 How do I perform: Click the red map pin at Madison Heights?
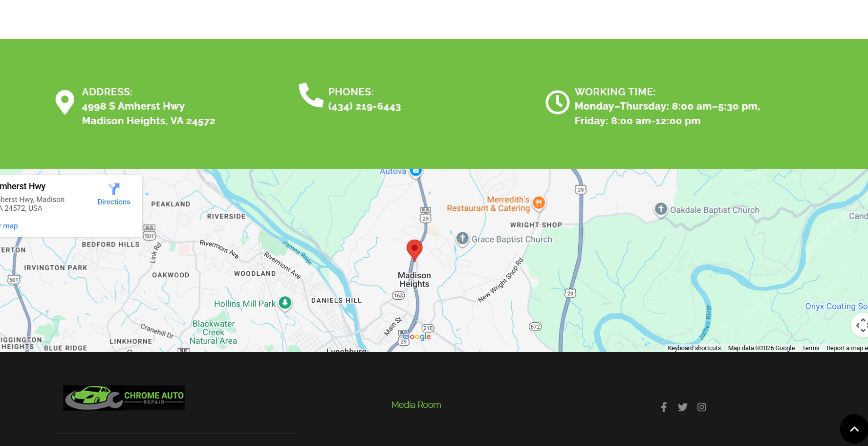click(414, 250)
